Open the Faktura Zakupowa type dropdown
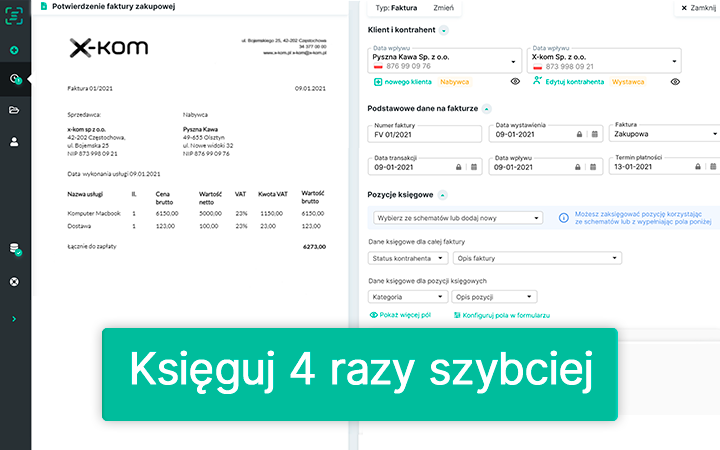 (665, 134)
